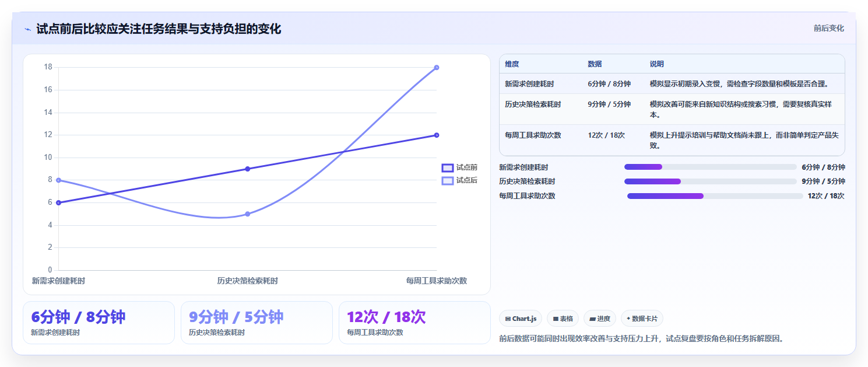Click the Chart.js tag chip
This screenshot has width=868, height=367.
pyautogui.click(x=521, y=319)
